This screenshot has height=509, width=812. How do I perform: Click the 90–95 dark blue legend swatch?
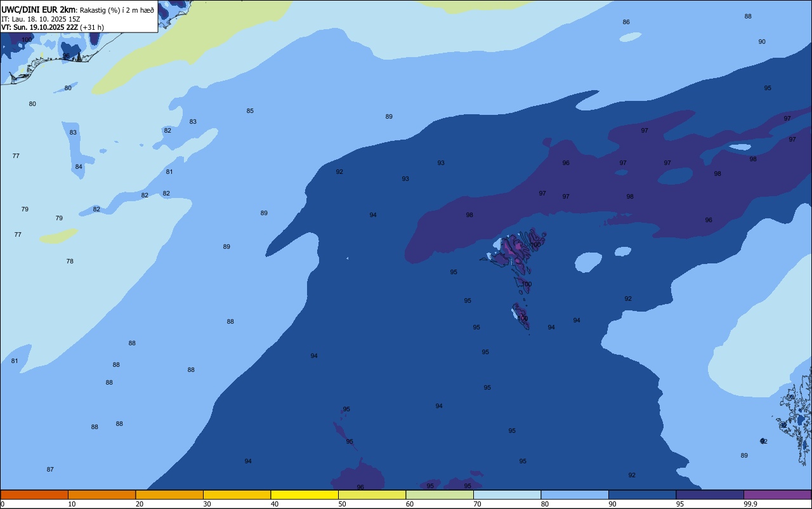tap(642, 494)
